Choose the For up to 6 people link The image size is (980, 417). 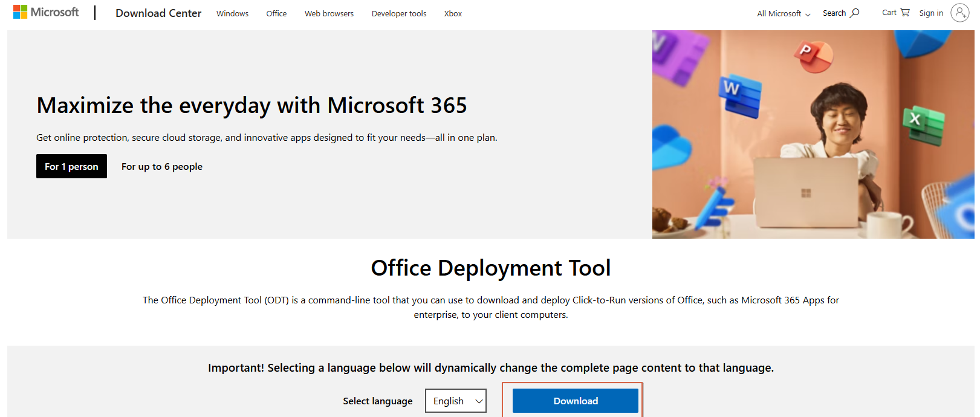[x=162, y=167]
